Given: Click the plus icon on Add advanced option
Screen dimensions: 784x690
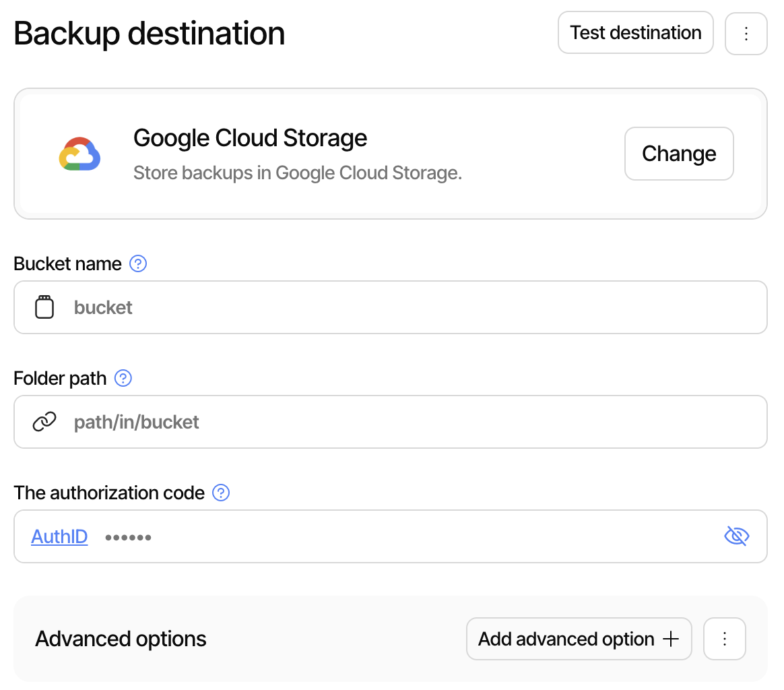Looking at the screenshot, I should (671, 638).
